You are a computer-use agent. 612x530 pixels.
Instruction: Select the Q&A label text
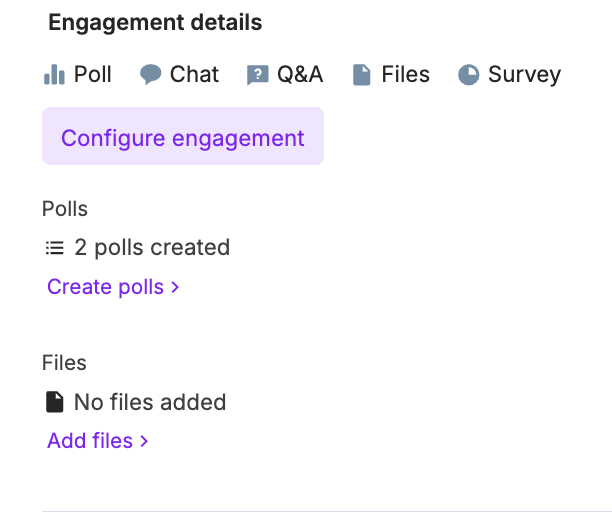[x=300, y=75]
